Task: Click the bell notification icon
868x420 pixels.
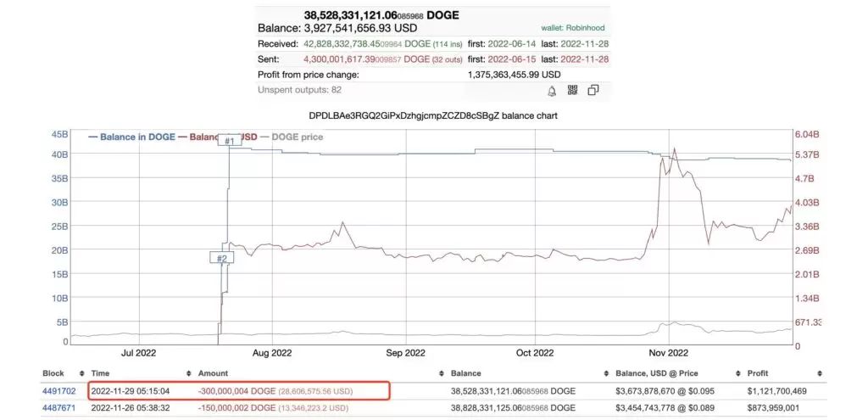Action: (551, 91)
